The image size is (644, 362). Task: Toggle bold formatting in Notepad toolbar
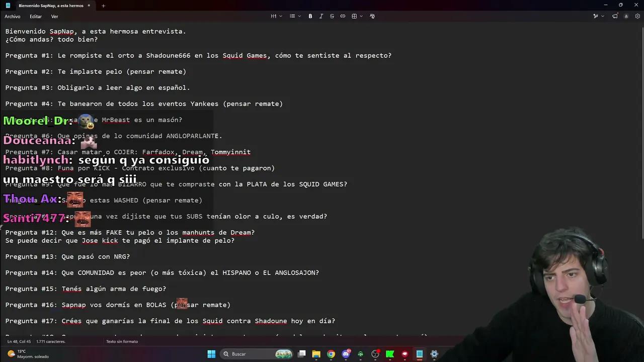click(x=310, y=16)
